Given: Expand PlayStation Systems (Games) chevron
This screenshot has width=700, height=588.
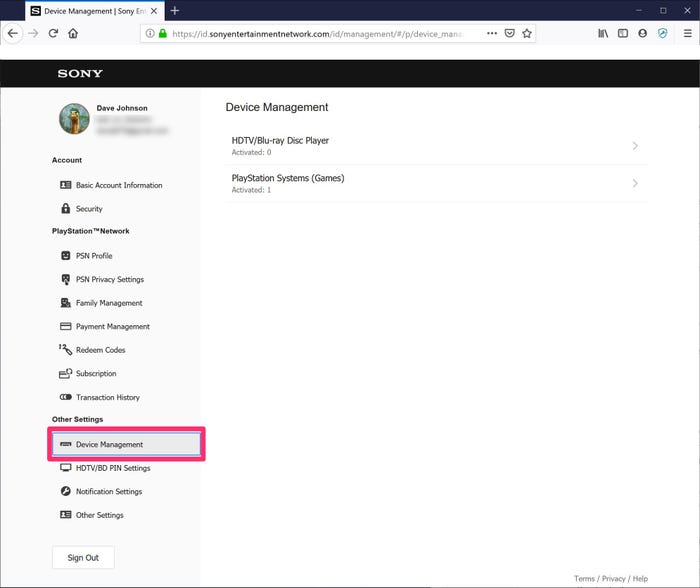Looking at the screenshot, I should click(635, 183).
